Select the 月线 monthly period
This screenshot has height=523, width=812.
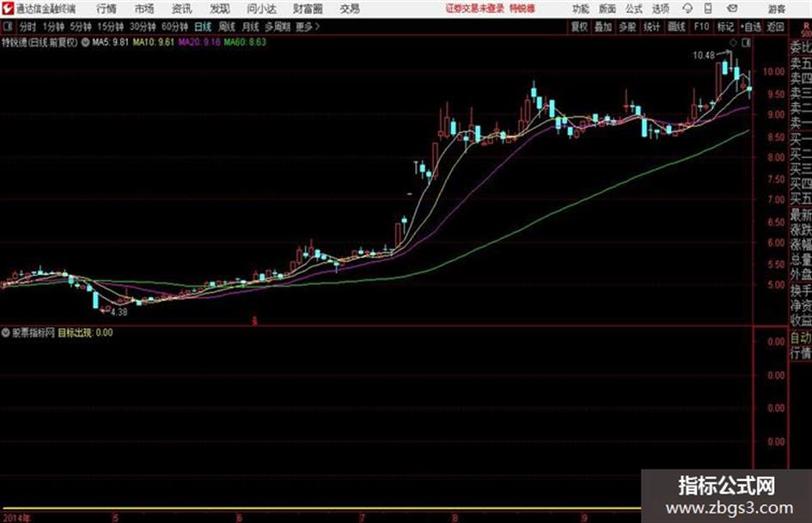click(x=251, y=27)
